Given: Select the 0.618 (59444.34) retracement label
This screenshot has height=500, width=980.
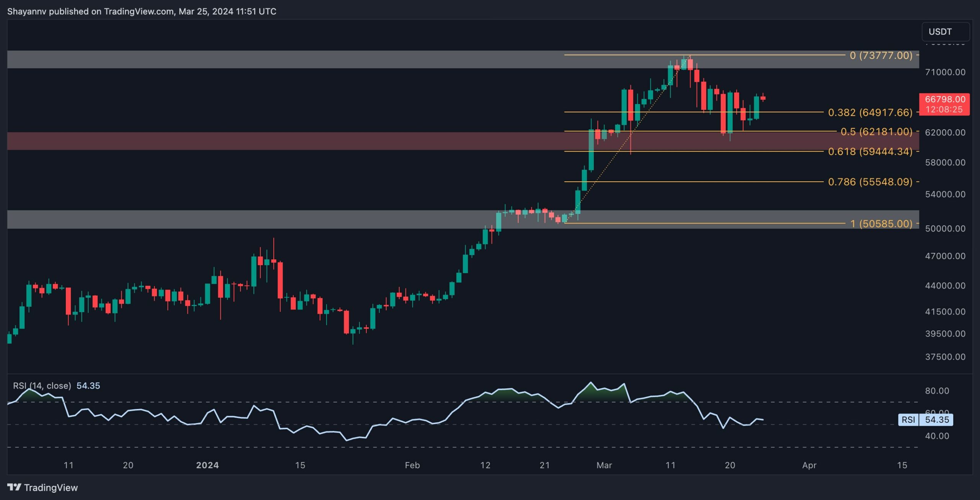Looking at the screenshot, I should 870,151.
